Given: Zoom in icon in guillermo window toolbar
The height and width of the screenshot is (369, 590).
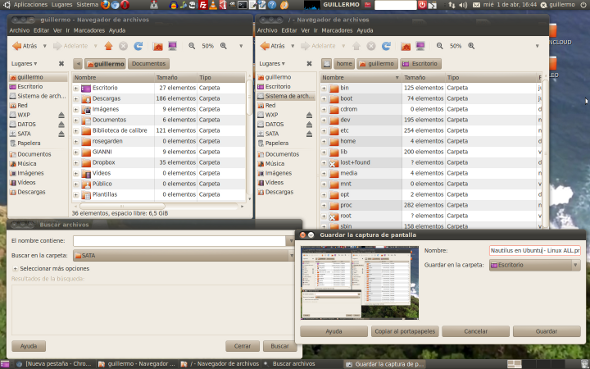Looking at the screenshot, I should (x=223, y=46).
